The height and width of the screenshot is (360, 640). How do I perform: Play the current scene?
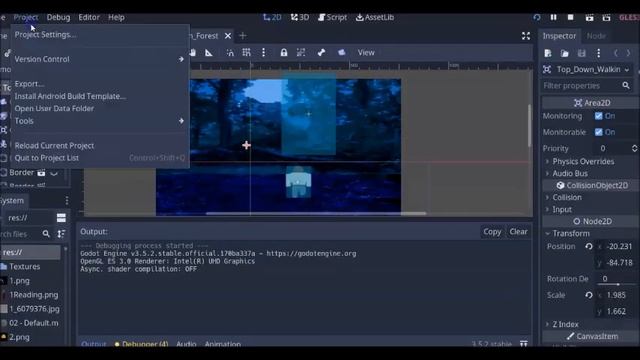[x=589, y=17]
